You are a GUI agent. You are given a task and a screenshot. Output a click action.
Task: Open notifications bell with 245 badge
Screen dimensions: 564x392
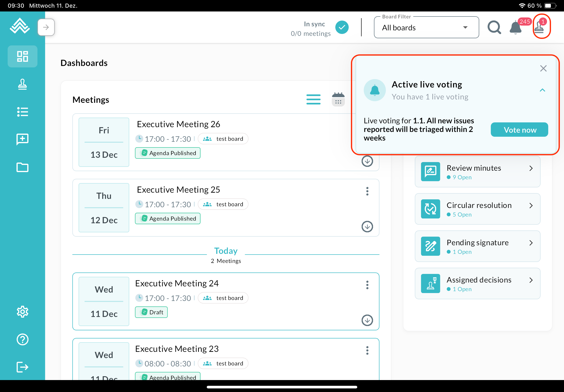click(x=516, y=27)
